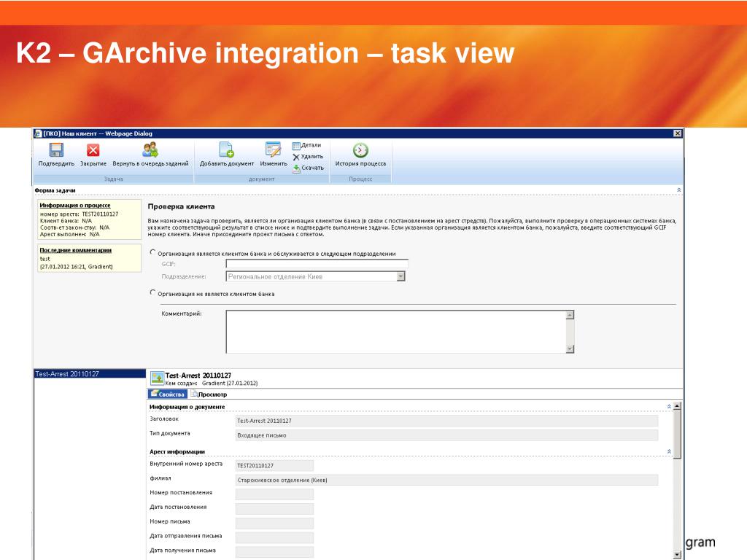Click the Номер письма field
747x560 pixels.
(x=274, y=523)
